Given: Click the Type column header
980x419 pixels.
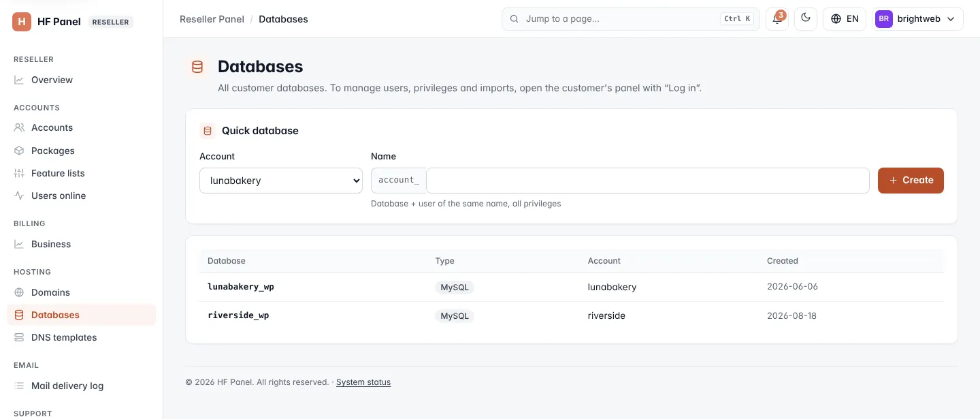Looking at the screenshot, I should coord(444,261).
